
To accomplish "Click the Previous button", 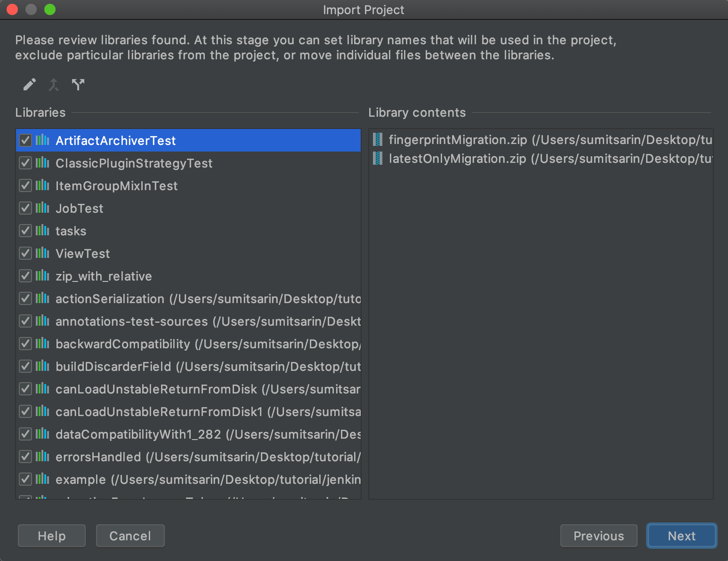I will tap(599, 536).
